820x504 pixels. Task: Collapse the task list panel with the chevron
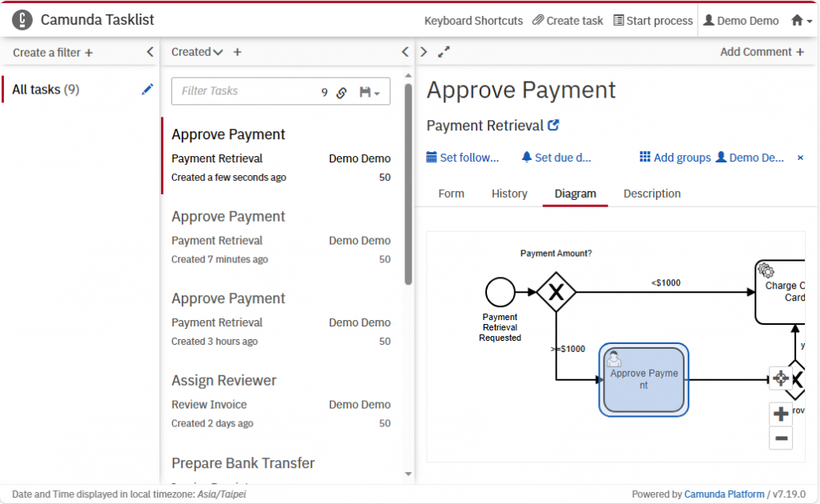(x=405, y=52)
